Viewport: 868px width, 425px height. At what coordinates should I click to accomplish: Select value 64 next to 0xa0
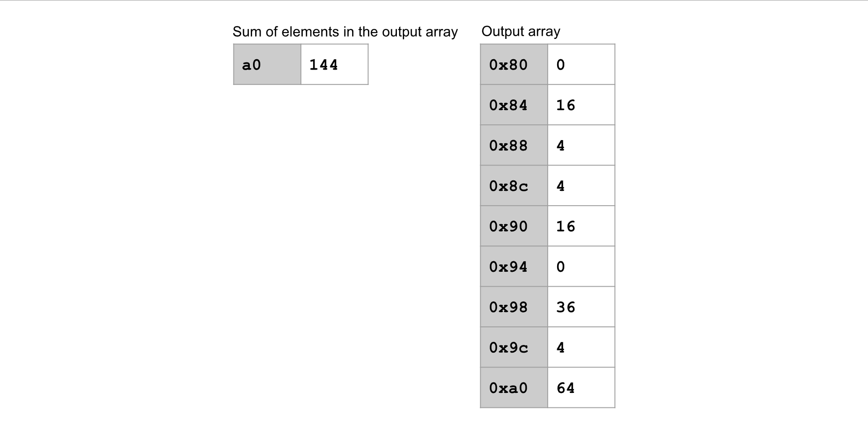click(581, 387)
